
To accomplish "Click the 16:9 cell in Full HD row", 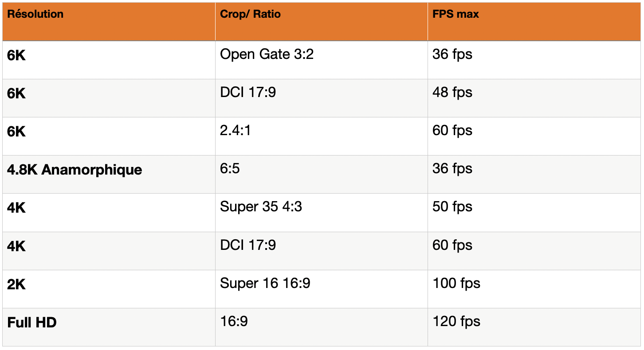I will [x=234, y=321].
